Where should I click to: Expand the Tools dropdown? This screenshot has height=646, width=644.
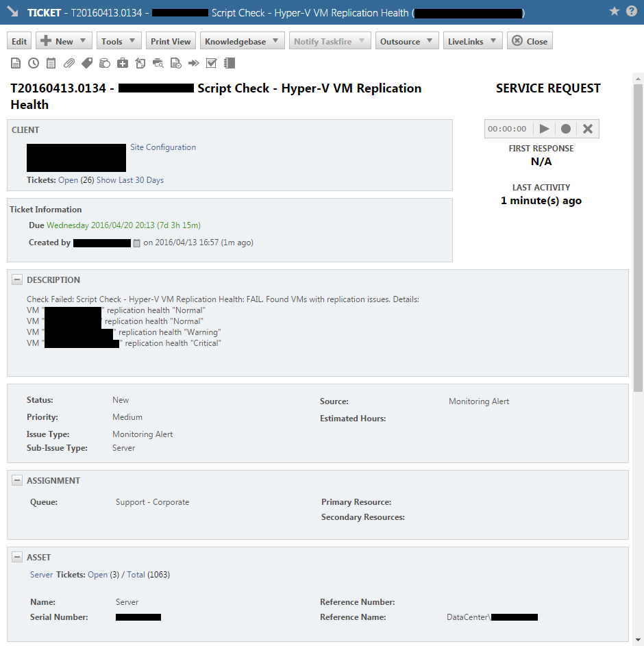click(x=119, y=40)
